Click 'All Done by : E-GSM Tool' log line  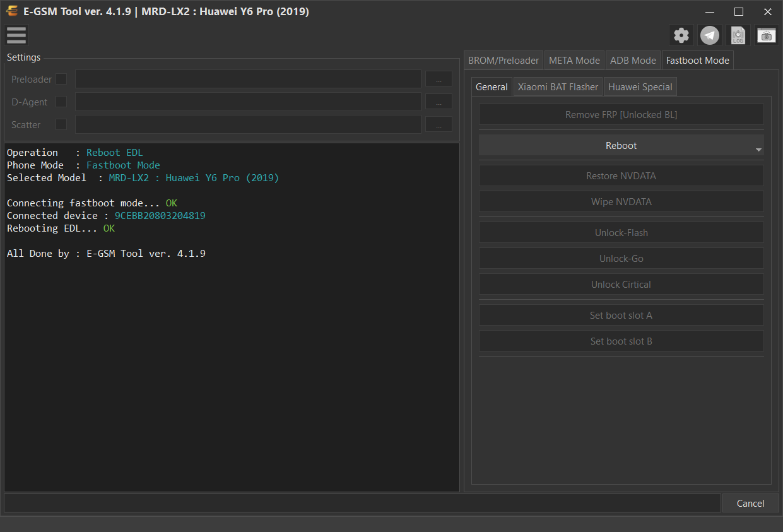pyautogui.click(x=106, y=254)
